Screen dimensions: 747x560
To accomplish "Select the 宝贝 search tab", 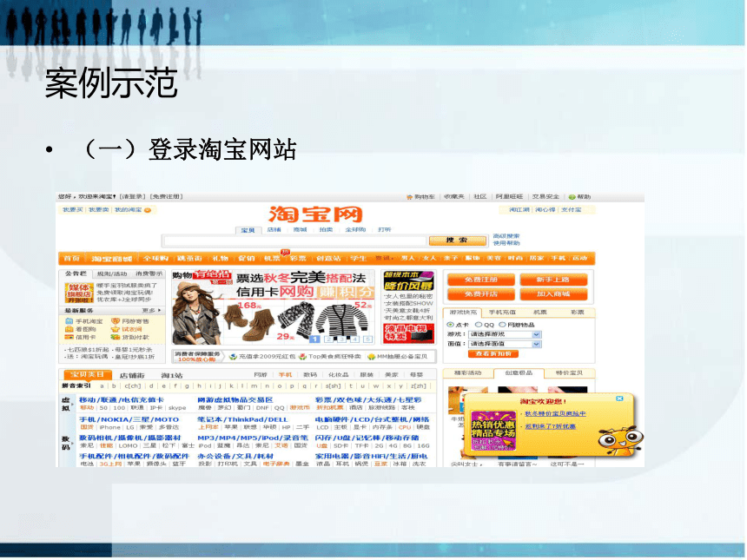I will (x=248, y=231).
